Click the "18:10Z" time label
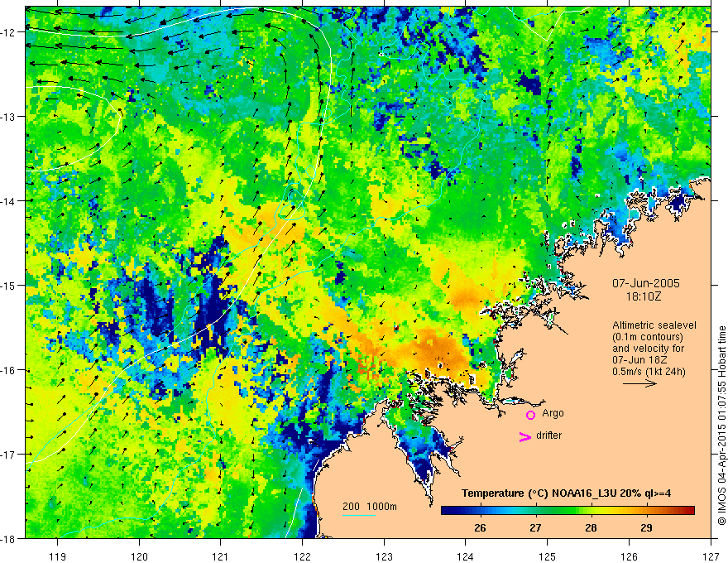 click(643, 296)
